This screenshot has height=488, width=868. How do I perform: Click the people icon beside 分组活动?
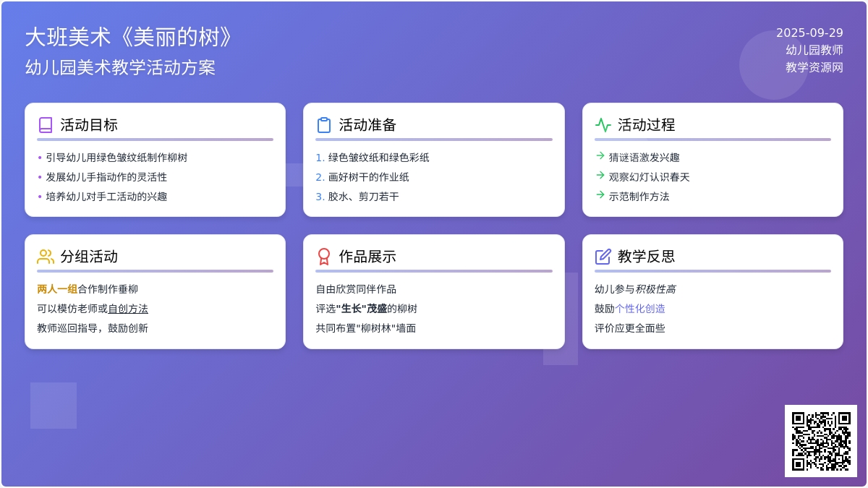[46, 257]
